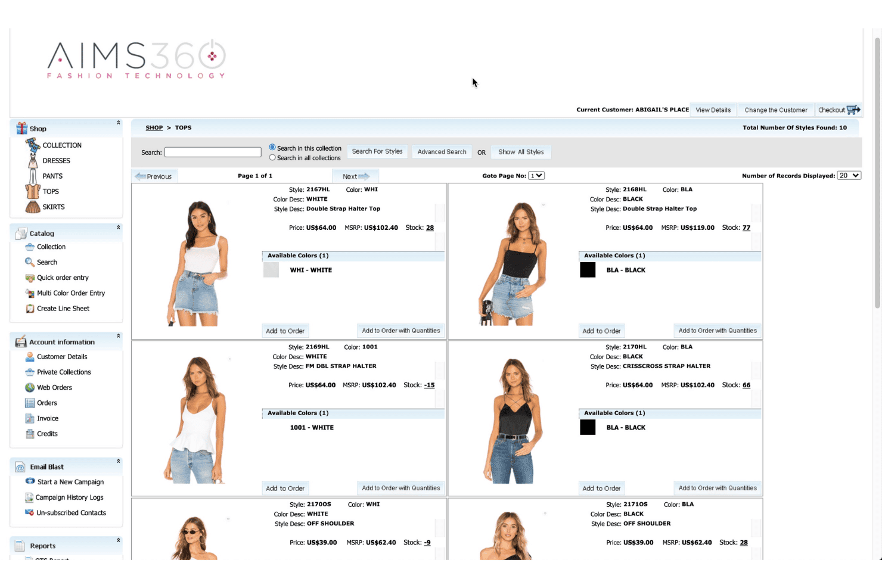
Task: Open Quick order entry icon
Action: (30, 278)
